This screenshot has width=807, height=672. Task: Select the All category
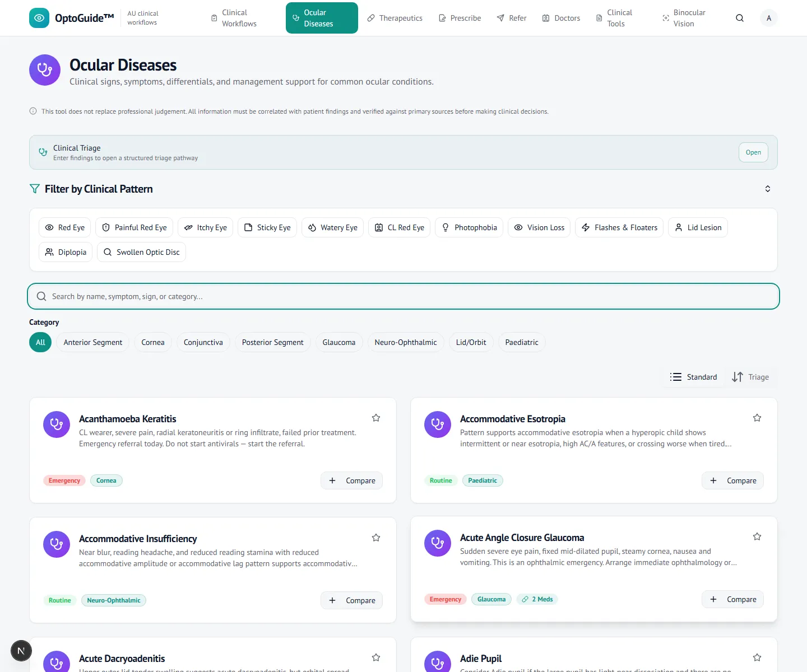[40, 342]
